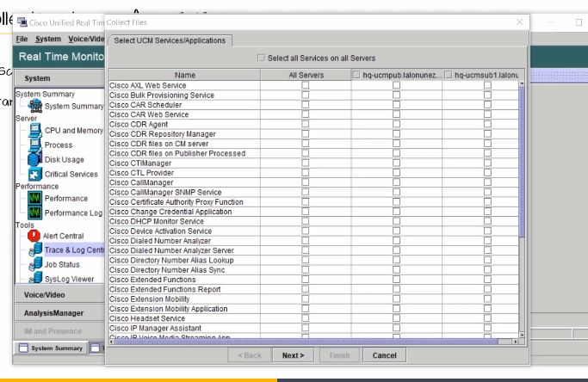The width and height of the screenshot is (588, 382).
Task: Click the Next button
Action: point(293,355)
